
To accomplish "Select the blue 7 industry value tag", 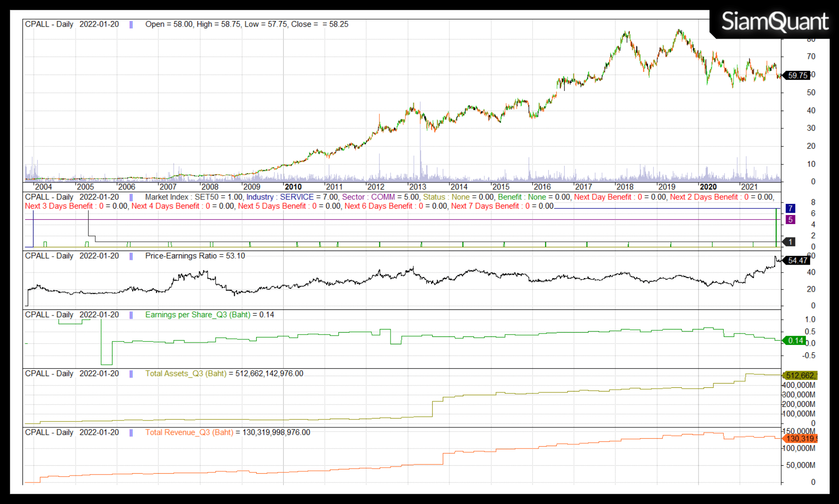I will click(790, 208).
